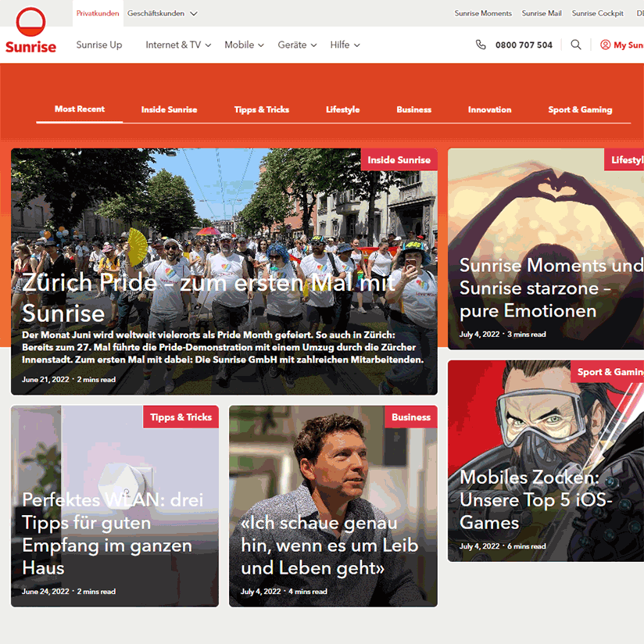
Task: Click the Sport & Gaming badge on games card
Action: point(607,372)
